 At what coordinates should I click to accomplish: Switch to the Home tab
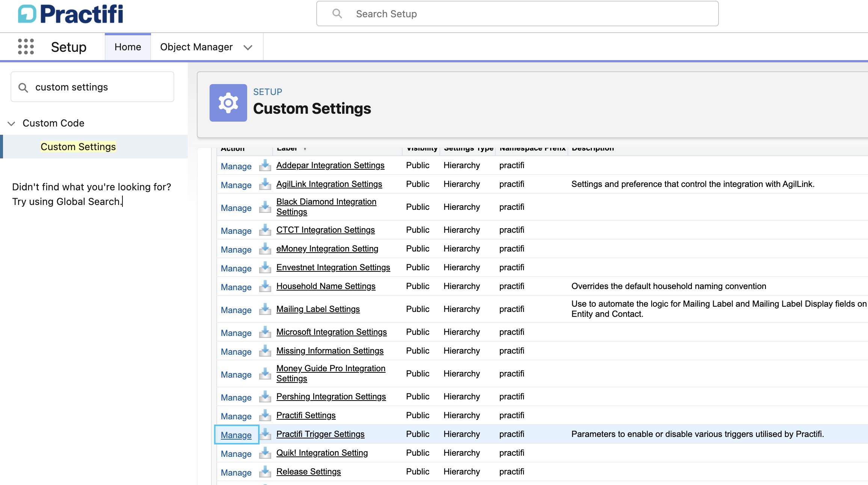[x=128, y=47]
